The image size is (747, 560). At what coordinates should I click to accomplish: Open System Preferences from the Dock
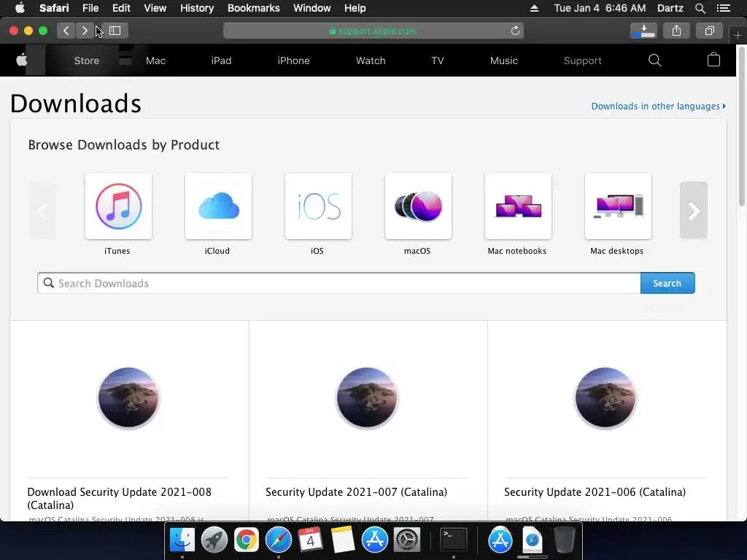coord(407,540)
